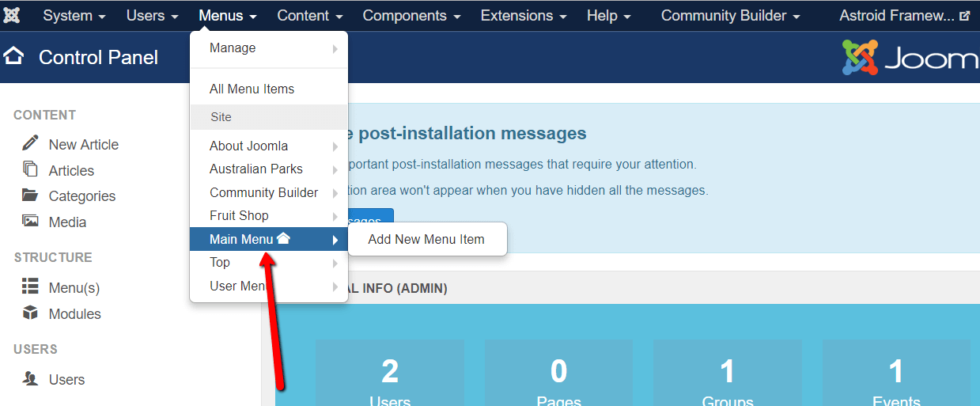Click the image icon beside Media
This screenshot has height=406, width=980.
(30, 221)
